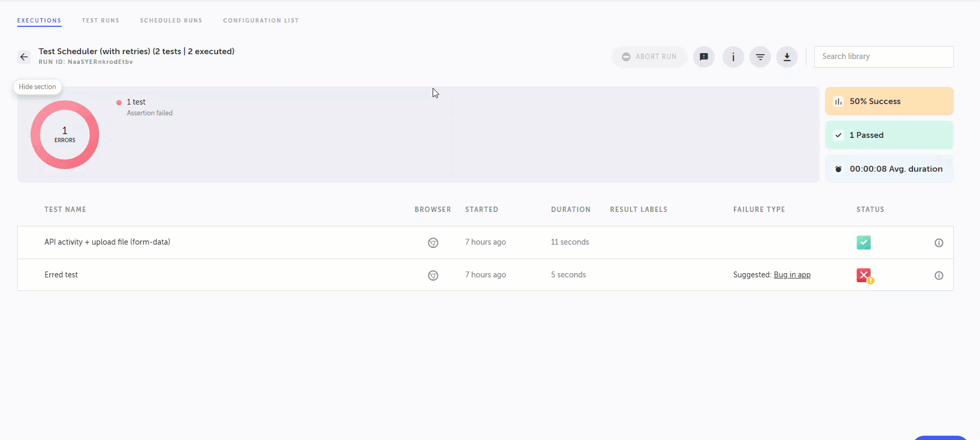Image resolution: width=980 pixels, height=440 pixels.
Task: Show run info via the i icon
Action: click(x=733, y=57)
